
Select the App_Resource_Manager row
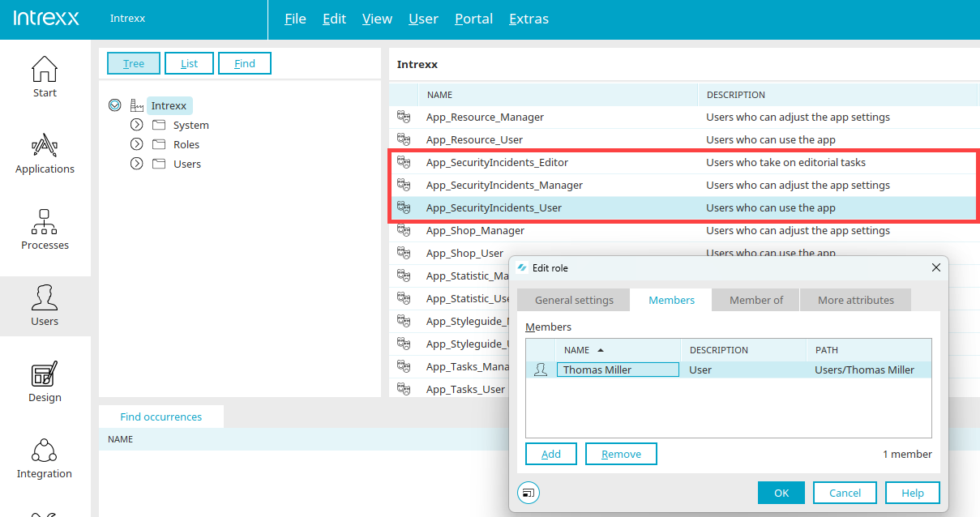click(x=684, y=117)
